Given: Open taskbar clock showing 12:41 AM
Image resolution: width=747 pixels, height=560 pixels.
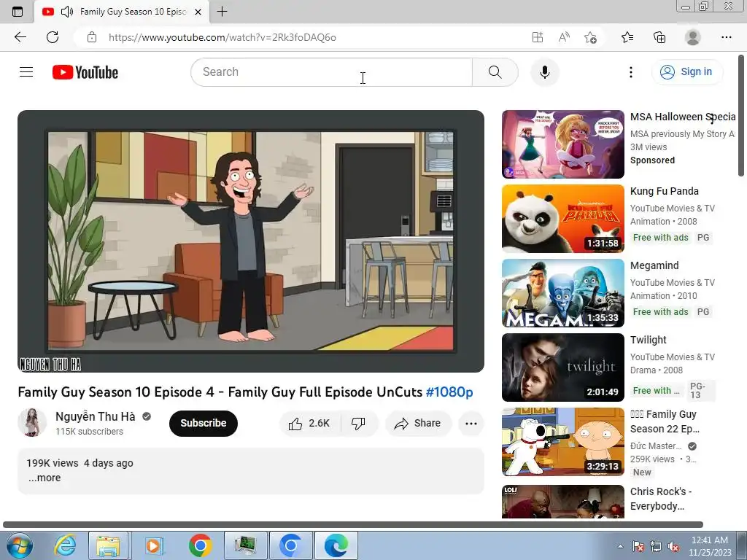Looking at the screenshot, I should click(x=709, y=546).
